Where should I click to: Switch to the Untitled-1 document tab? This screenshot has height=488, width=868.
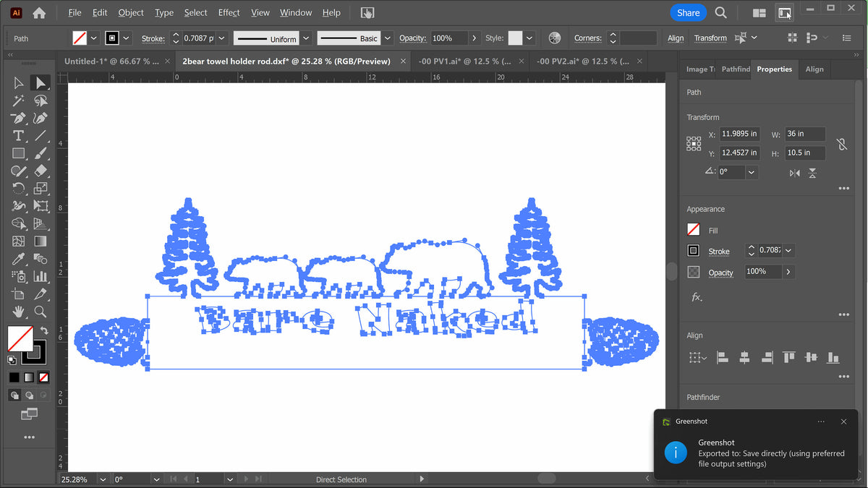[x=111, y=61]
